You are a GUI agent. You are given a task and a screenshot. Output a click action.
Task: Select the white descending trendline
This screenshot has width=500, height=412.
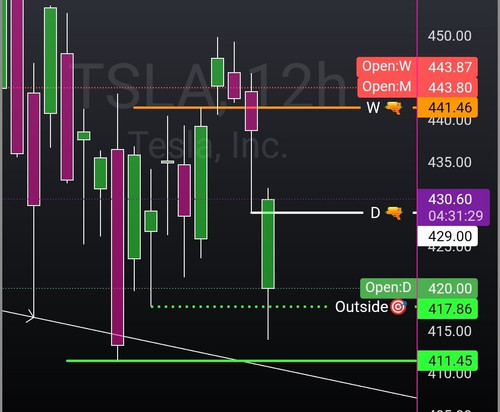click(x=209, y=354)
